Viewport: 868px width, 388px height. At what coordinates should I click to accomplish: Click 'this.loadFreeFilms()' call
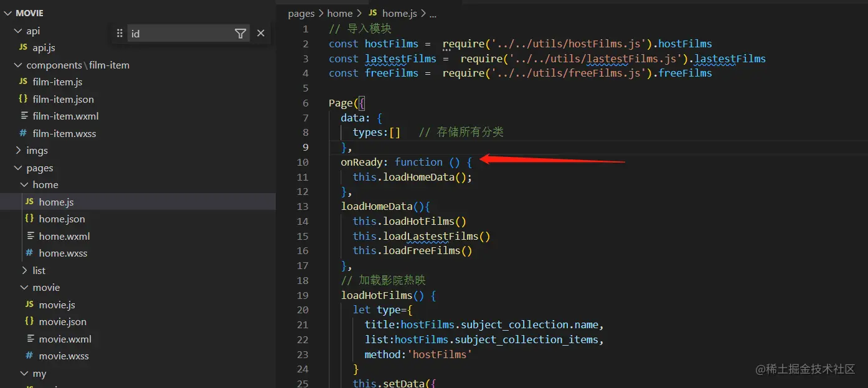point(412,250)
